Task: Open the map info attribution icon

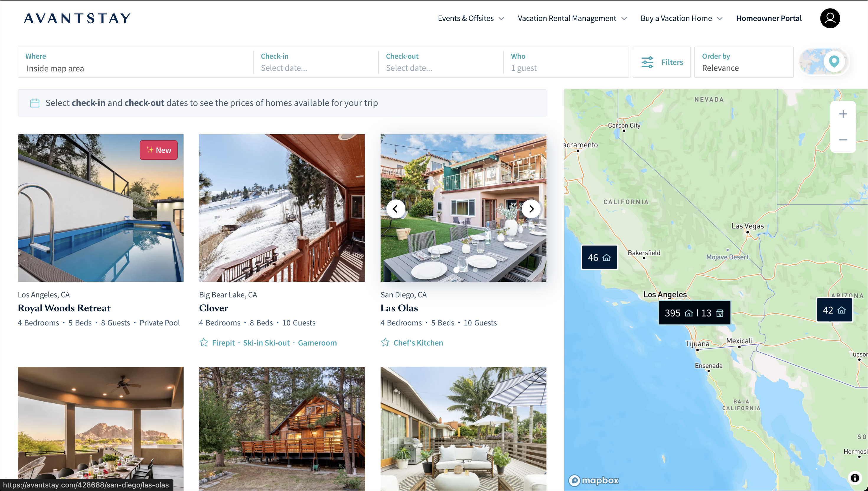Action: 854,477
